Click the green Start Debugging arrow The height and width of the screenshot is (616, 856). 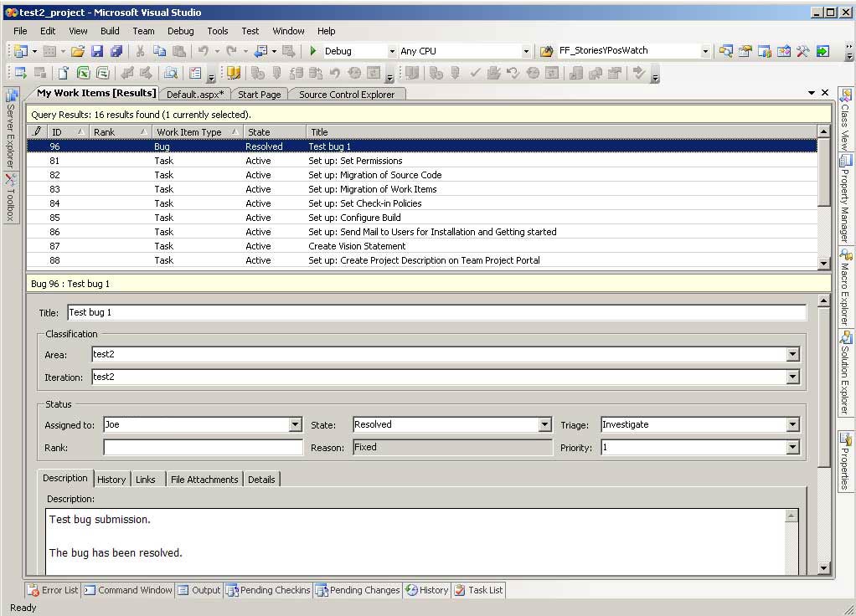click(x=312, y=51)
